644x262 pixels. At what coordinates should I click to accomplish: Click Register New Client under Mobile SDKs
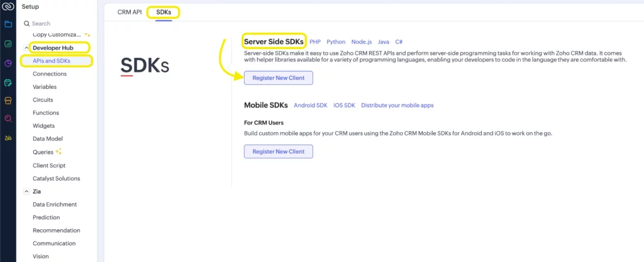[x=279, y=151]
